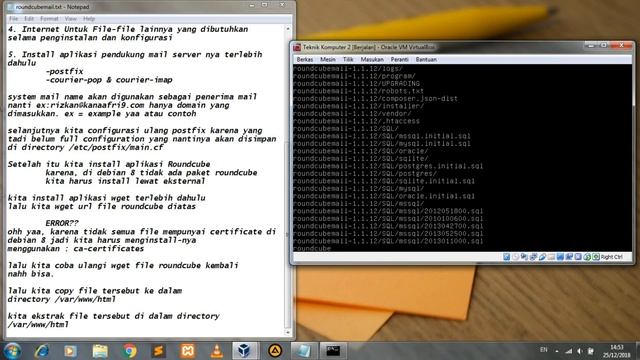
Task: Click "rizkan@kanaafri9.com" address in Notepad
Action: pos(97,105)
